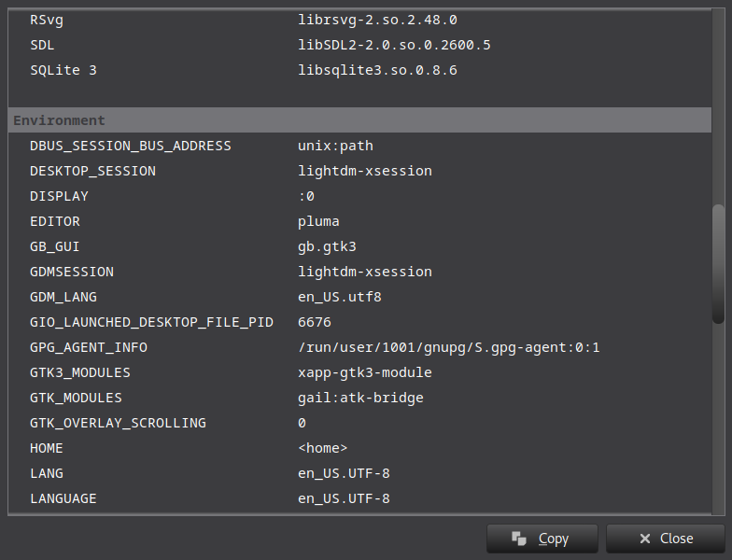Select the GDM_LANG variable
Screen dimensions: 732x560
pos(63,297)
